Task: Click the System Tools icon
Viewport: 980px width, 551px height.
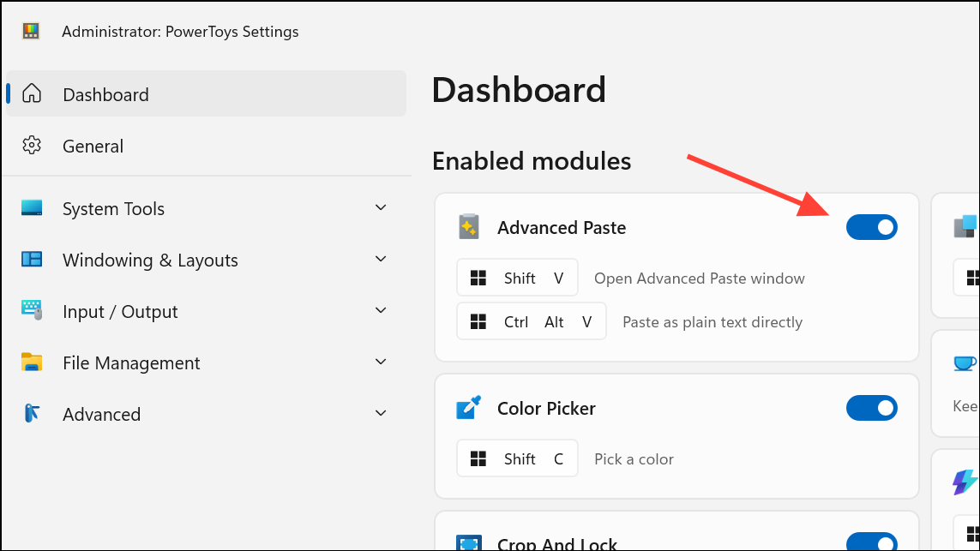Action: [x=31, y=207]
